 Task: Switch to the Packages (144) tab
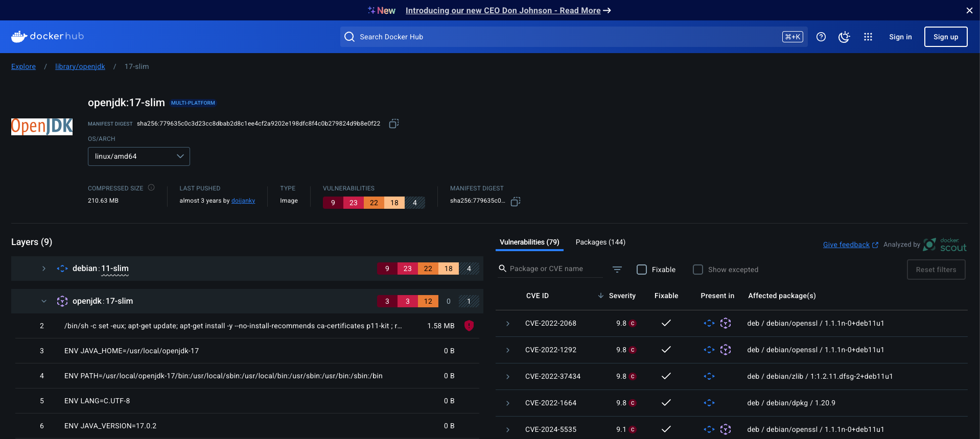(x=600, y=242)
